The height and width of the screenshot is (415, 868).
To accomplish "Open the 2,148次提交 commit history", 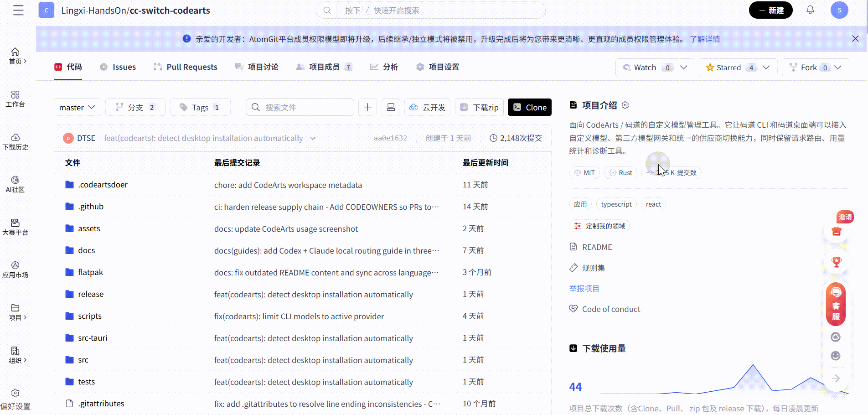I will 516,138.
